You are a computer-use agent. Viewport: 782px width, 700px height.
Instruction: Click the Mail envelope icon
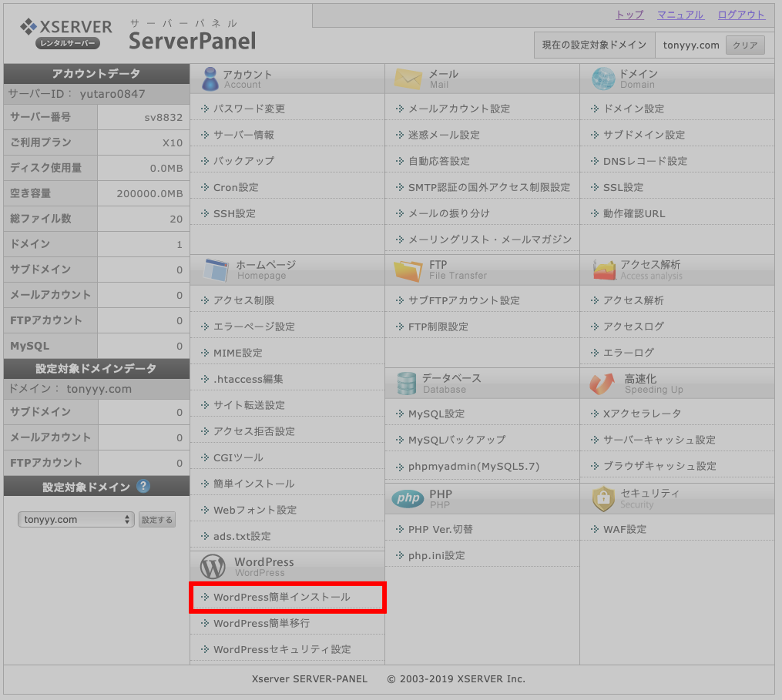(408, 79)
